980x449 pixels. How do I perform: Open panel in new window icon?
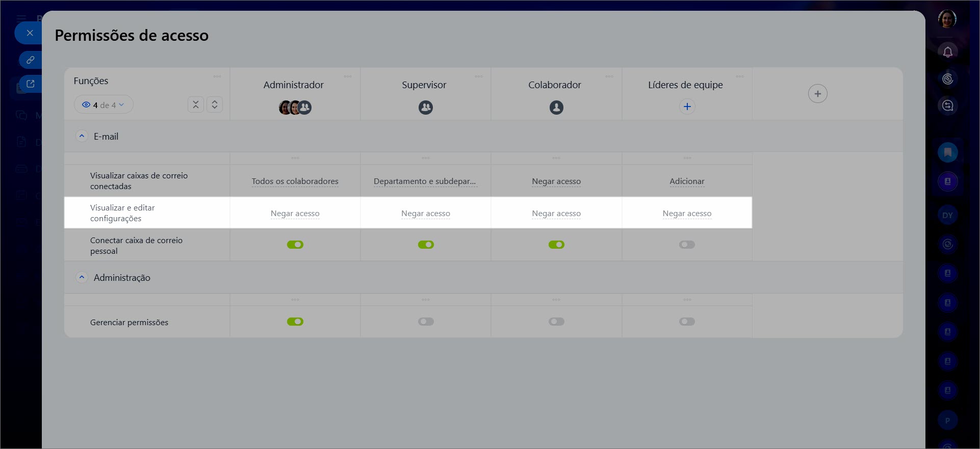click(30, 84)
